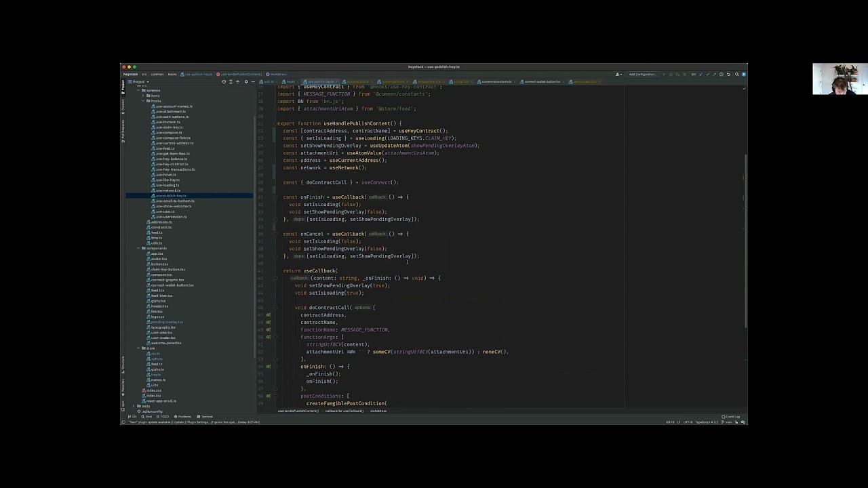Click the override gutter icon on line 47
The image size is (868, 488).
(x=269, y=315)
